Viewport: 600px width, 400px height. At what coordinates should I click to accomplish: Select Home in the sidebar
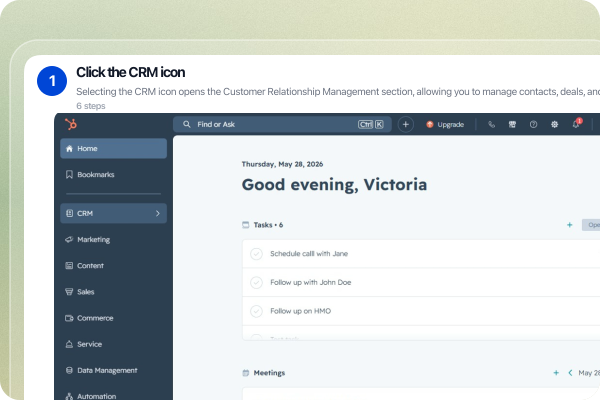click(114, 149)
